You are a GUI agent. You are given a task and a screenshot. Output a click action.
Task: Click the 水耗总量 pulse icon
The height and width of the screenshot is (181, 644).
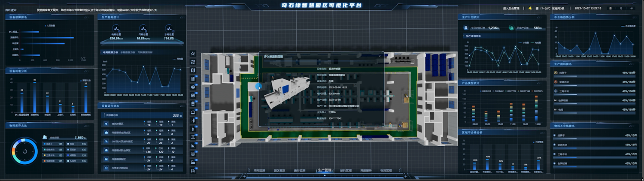(169, 28)
